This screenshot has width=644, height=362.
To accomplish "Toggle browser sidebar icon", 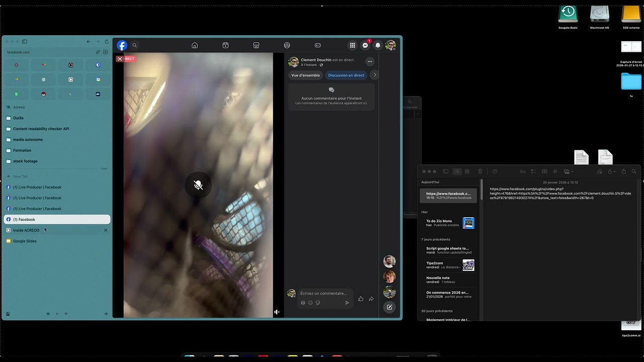I will pos(25,42).
